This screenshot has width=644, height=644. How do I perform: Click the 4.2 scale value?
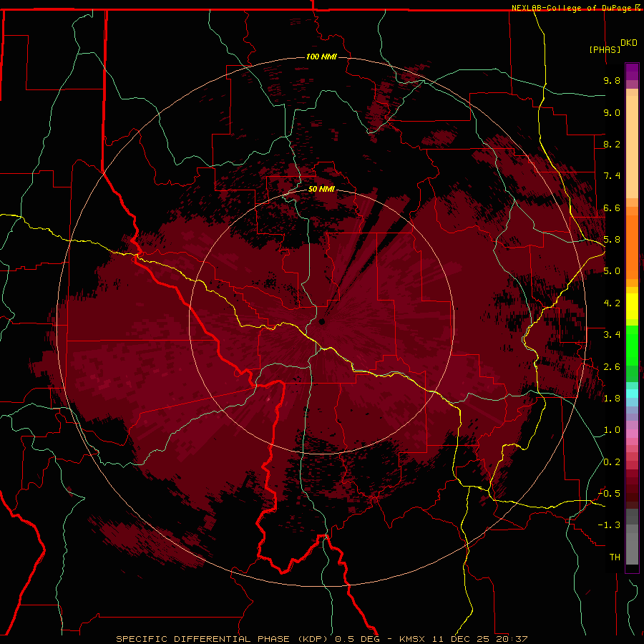[x=612, y=303]
